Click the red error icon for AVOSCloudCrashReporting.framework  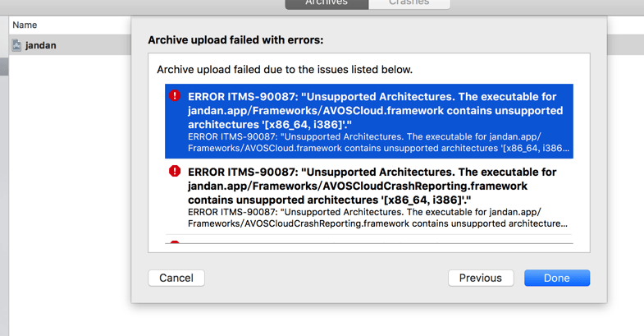(x=175, y=171)
